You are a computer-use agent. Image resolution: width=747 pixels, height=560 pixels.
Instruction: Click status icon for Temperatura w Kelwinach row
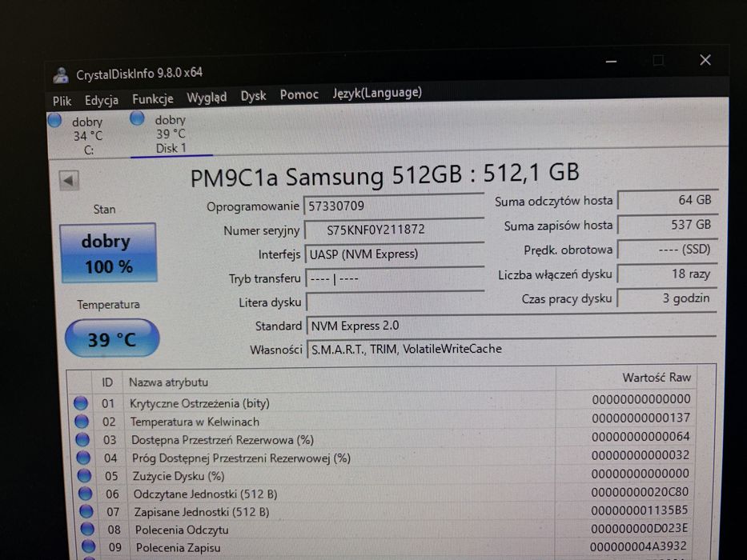(82, 421)
